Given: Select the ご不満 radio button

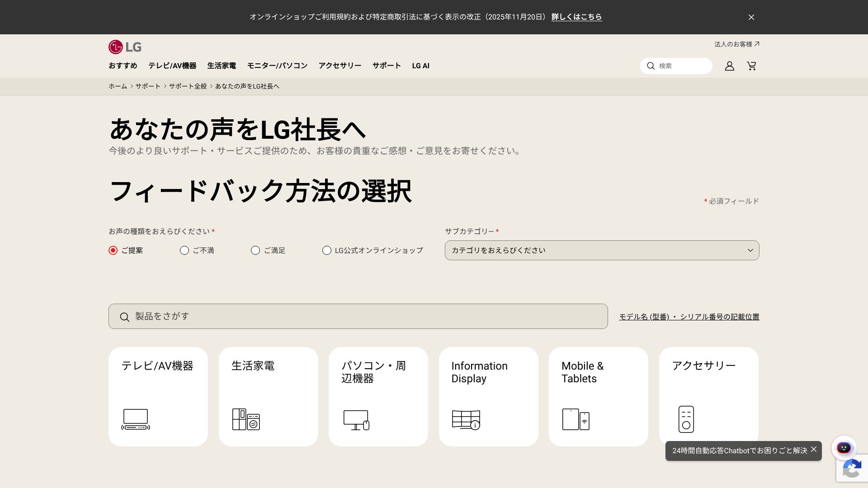Looking at the screenshot, I should click(184, 250).
